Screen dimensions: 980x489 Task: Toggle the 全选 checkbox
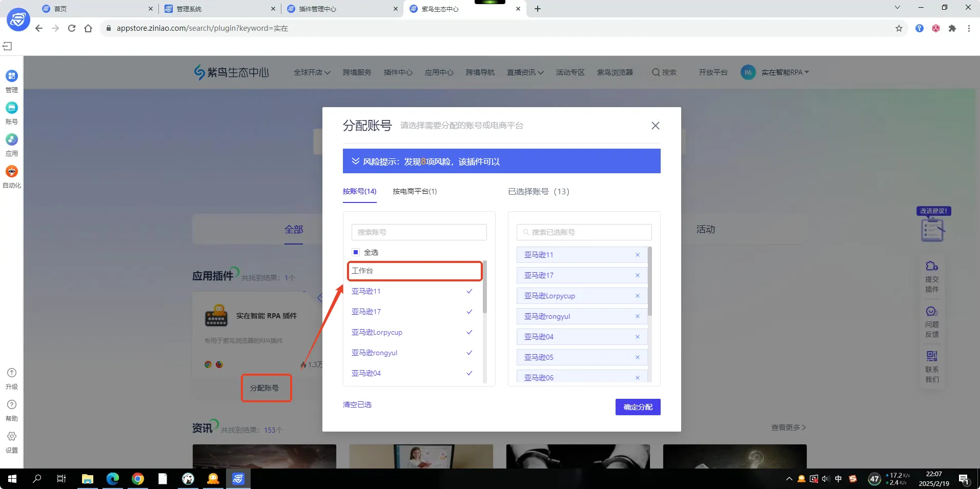coord(356,252)
